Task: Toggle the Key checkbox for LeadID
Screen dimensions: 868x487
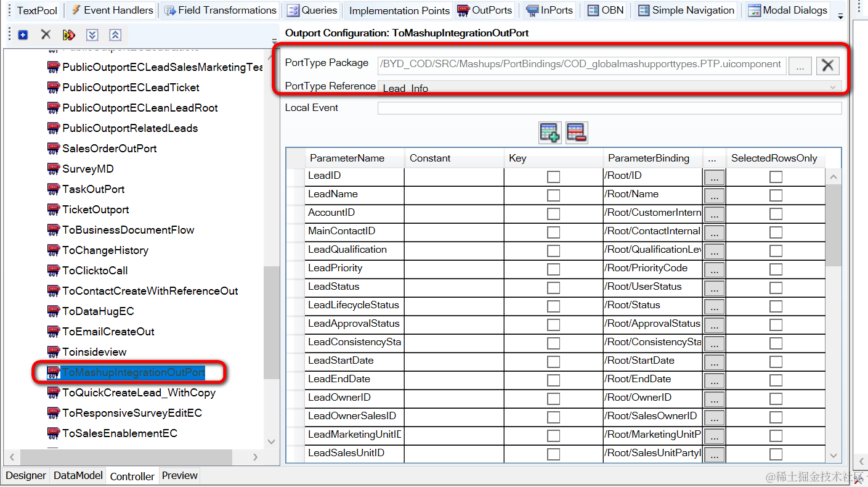Action: pos(554,177)
